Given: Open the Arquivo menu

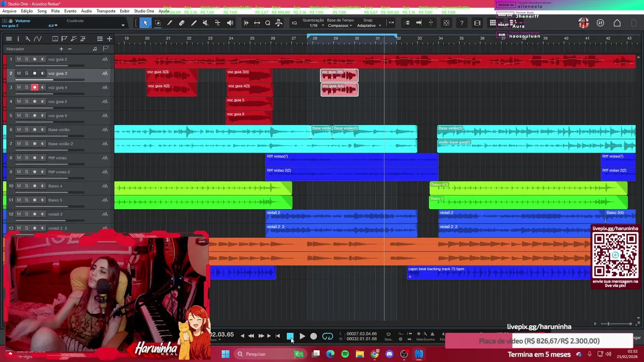Looking at the screenshot, I should pos(10,11).
